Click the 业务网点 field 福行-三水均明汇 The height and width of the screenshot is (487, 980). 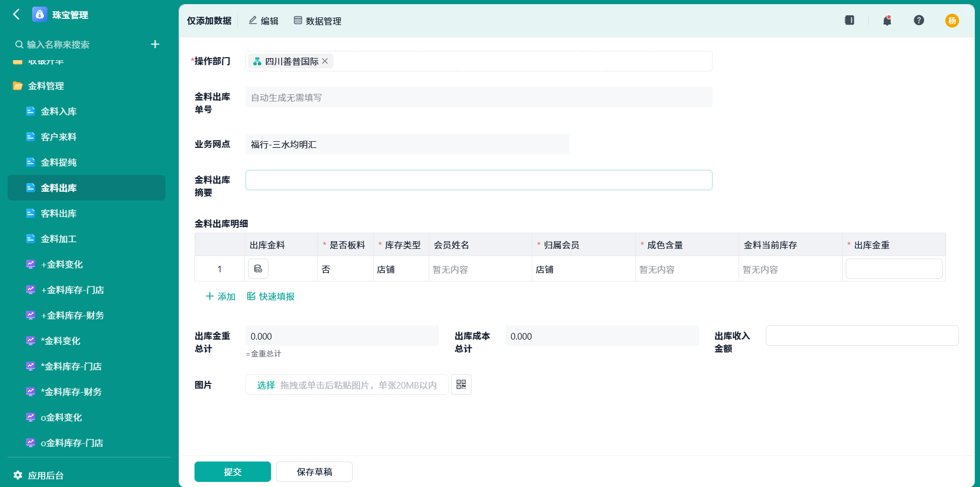pos(407,144)
